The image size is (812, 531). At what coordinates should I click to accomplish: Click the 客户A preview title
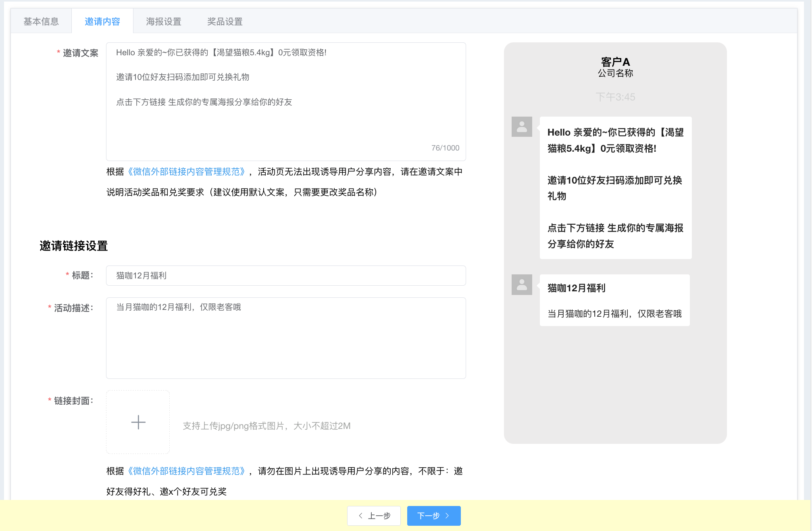(x=615, y=62)
